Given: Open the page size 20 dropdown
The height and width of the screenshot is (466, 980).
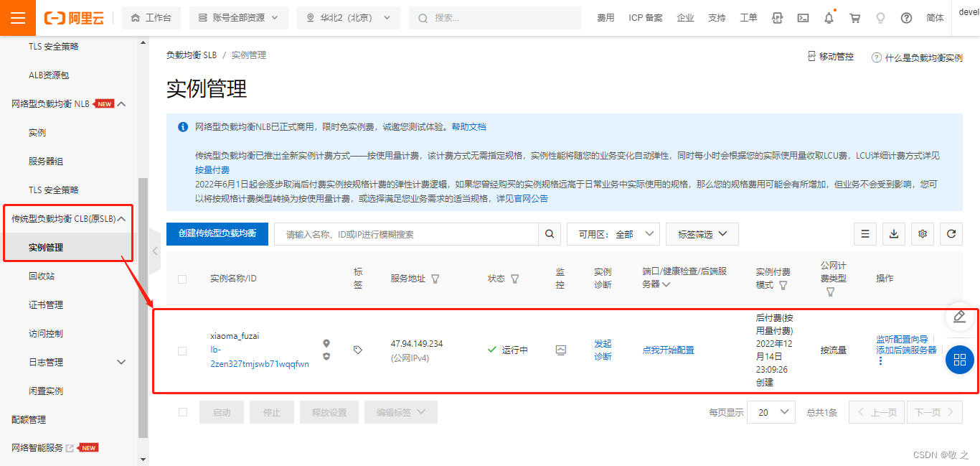Looking at the screenshot, I should (x=771, y=412).
